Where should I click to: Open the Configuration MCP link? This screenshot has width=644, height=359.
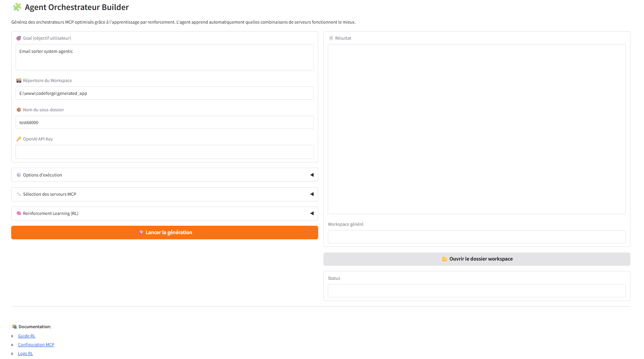coord(36,345)
